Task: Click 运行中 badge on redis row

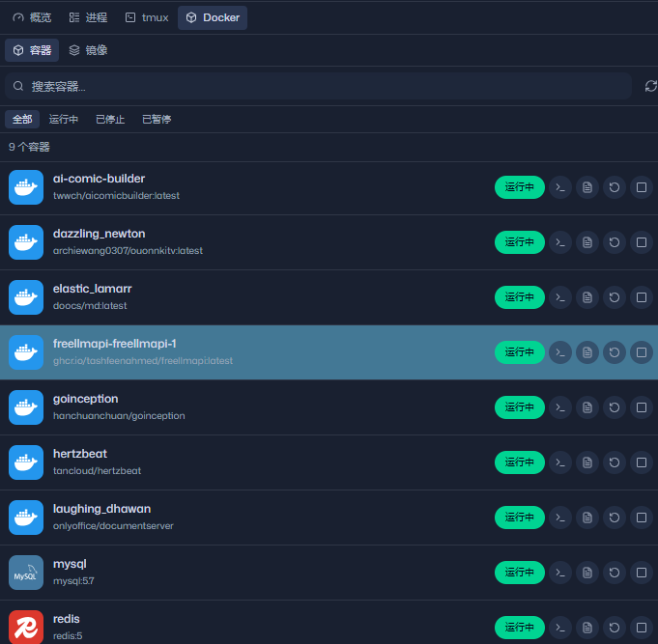Action: [x=520, y=628]
